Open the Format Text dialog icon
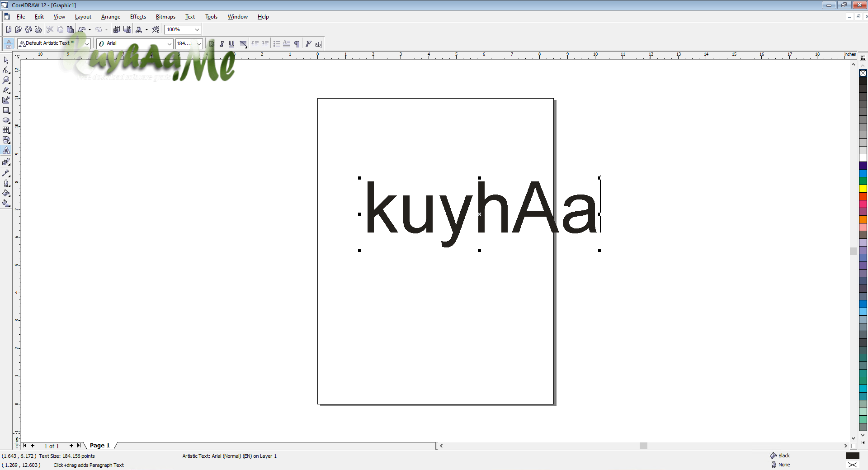The width and height of the screenshot is (868, 470). point(308,44)
